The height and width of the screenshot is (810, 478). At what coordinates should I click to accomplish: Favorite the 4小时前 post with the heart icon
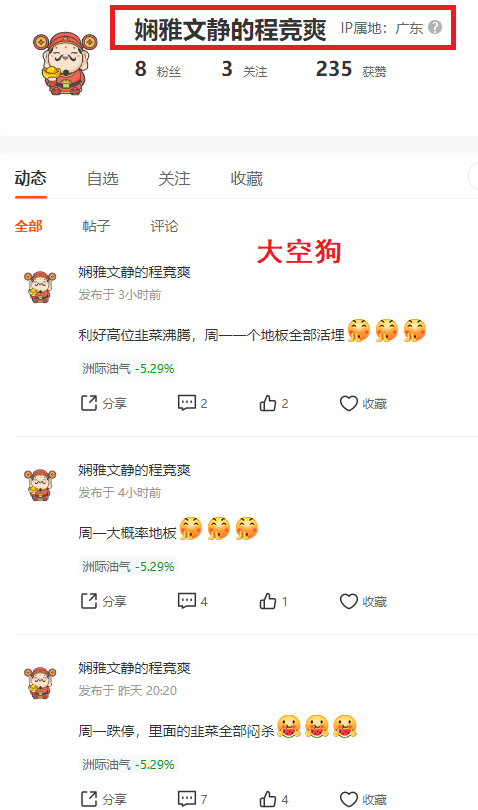tap(363, 601)
